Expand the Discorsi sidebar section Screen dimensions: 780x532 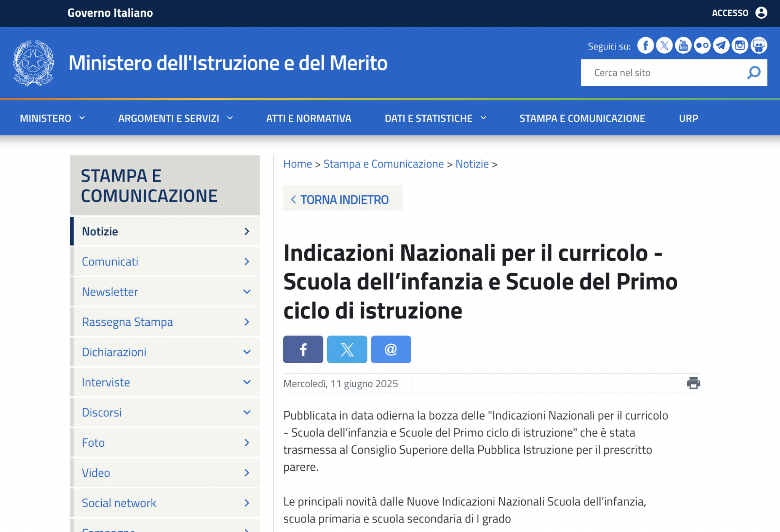[247, 412]
